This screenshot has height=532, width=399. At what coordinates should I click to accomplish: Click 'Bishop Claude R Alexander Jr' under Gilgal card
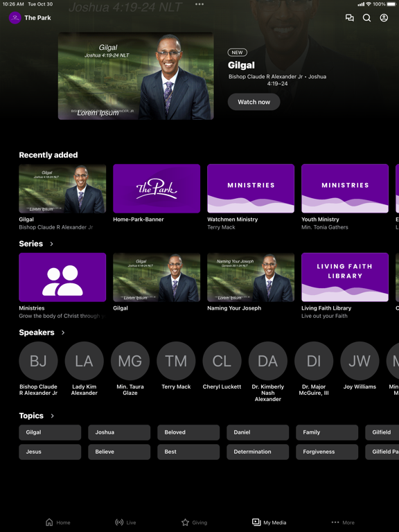tap(56, 227)
